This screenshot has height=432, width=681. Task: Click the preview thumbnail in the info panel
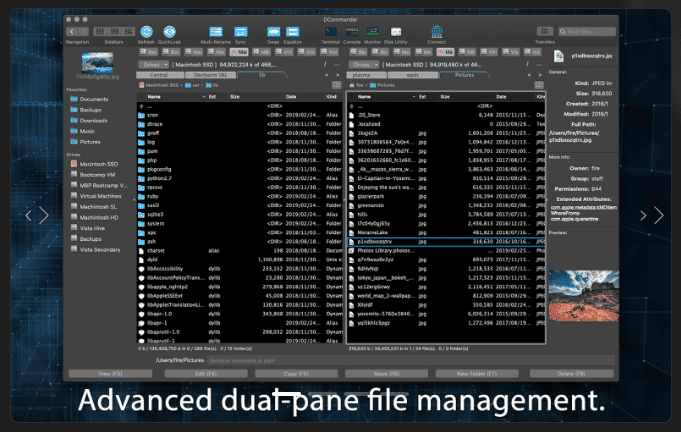pyautogui.click(x=584, y=296)
